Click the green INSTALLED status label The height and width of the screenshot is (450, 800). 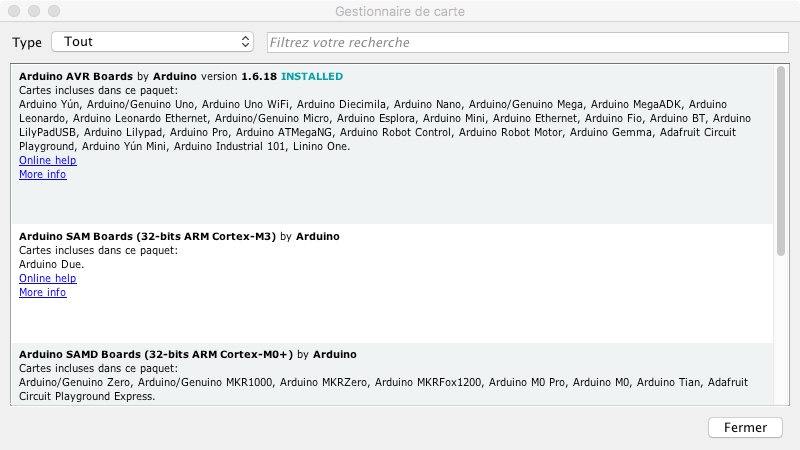click(x=311, y=76)
